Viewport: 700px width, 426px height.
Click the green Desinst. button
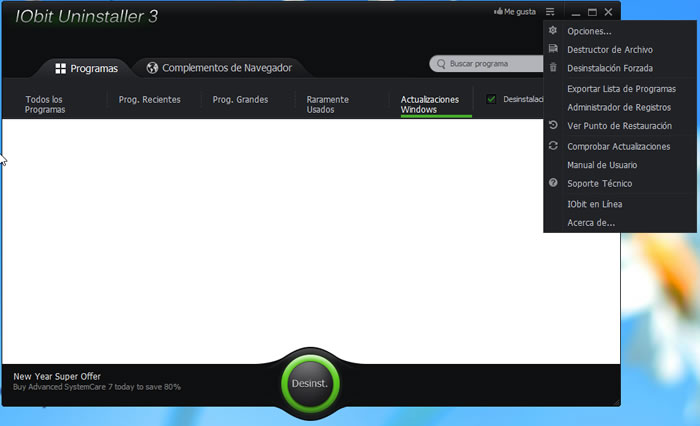pyautogui.click(x=310, y=384)
